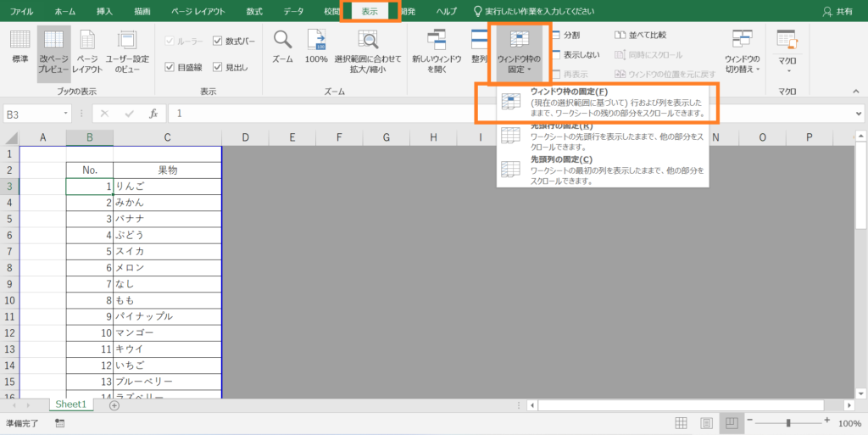Add a new sheet with plus icon

coord(114,405)
